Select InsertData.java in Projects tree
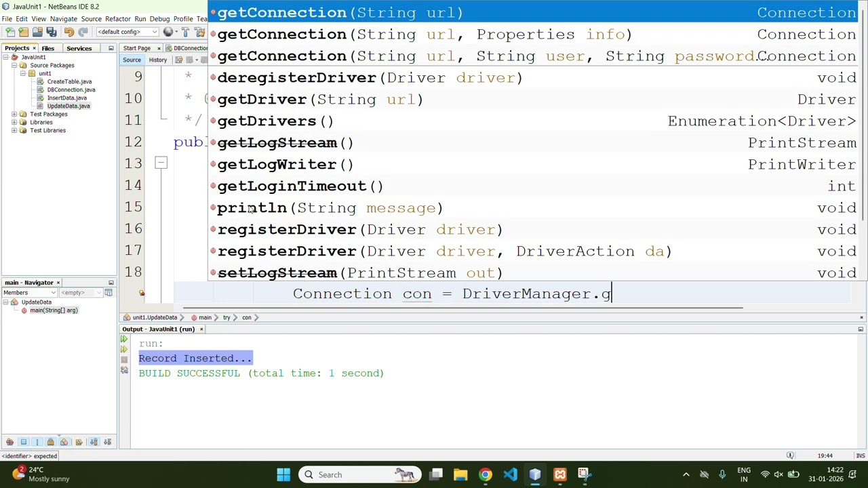The height and width of the screenshot is (488, 868). pos(66,98)
